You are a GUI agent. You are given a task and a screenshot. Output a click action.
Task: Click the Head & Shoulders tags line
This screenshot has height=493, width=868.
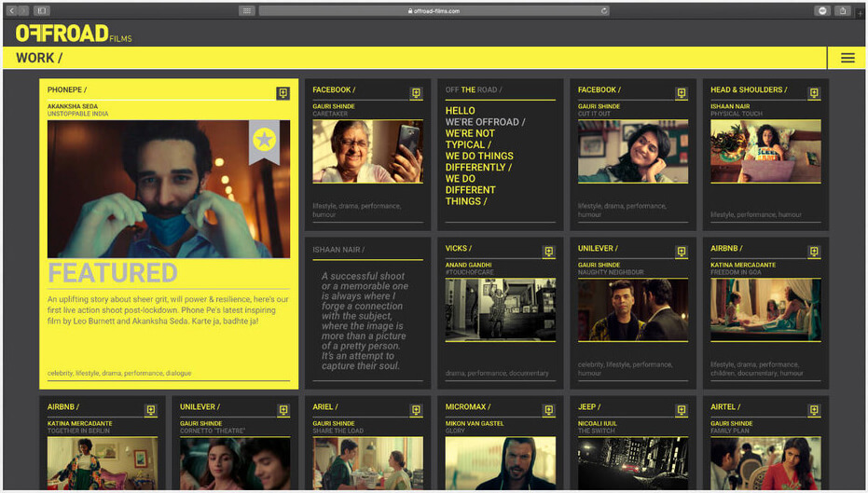click(x=756, y=214)
